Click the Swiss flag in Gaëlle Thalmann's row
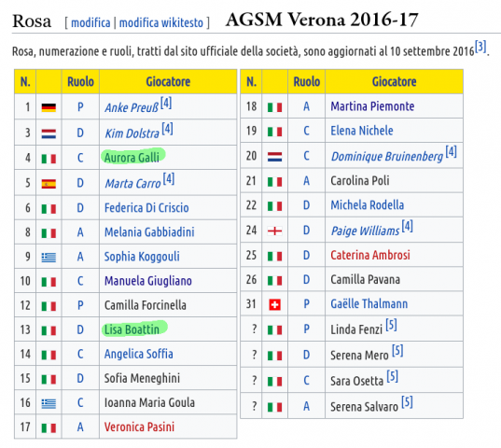 click(274, 304)
